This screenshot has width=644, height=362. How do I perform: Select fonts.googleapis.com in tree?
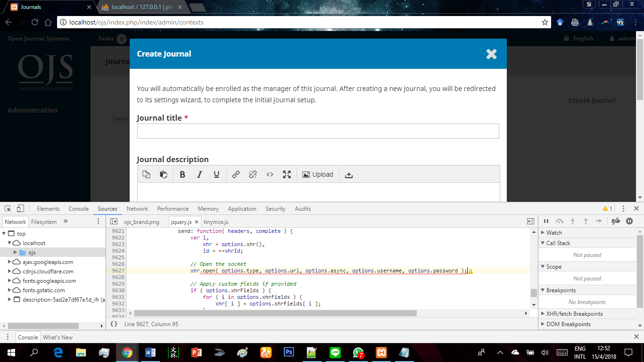click(x=49, y=281)
